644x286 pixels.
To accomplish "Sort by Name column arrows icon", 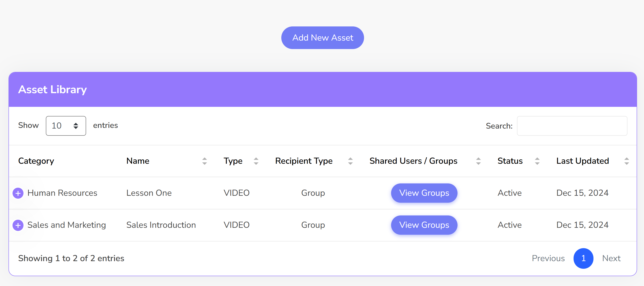I will pyautogui.click(x=204, y=161).
